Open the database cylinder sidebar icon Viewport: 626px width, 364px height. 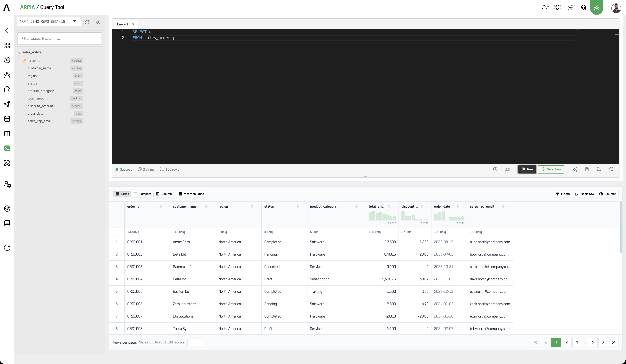point(7,119)
